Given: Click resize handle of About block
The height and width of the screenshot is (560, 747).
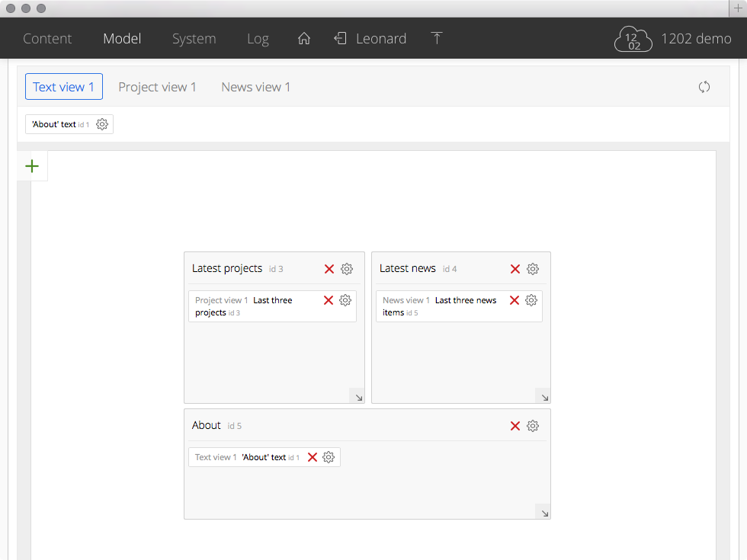Looking at the screenshot, I should point(543,512).
